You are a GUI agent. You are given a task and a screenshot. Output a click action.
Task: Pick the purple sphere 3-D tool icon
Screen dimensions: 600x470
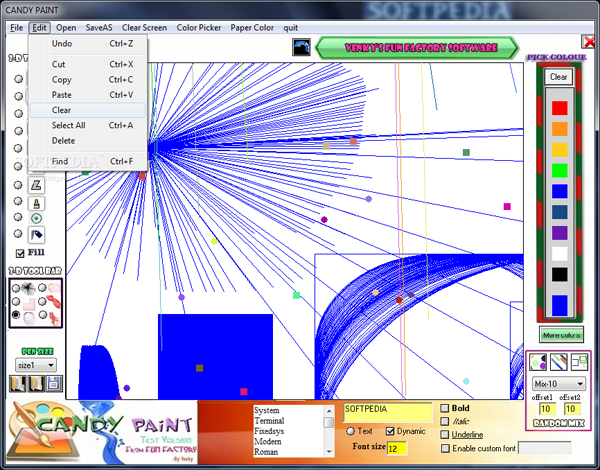click(29, 318)
